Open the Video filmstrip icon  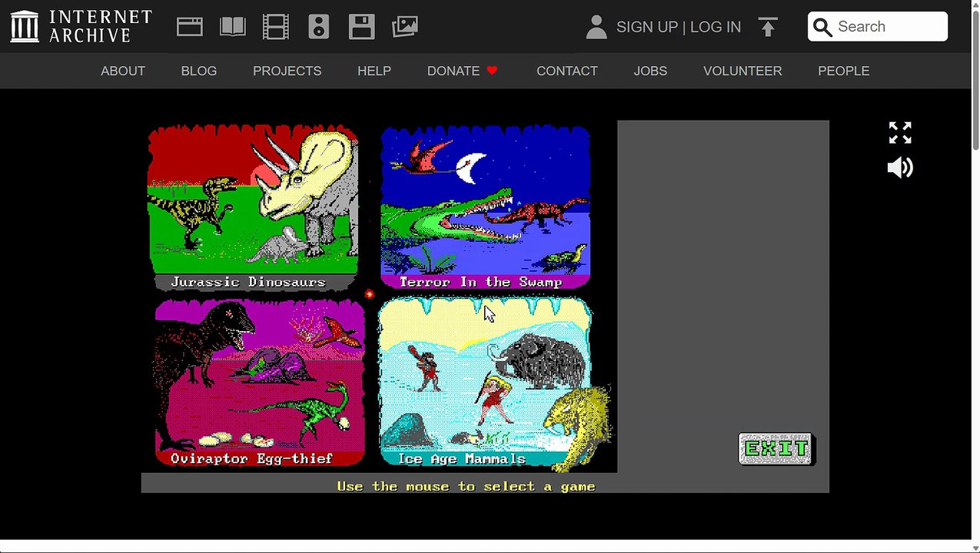(x=276, y=27)
